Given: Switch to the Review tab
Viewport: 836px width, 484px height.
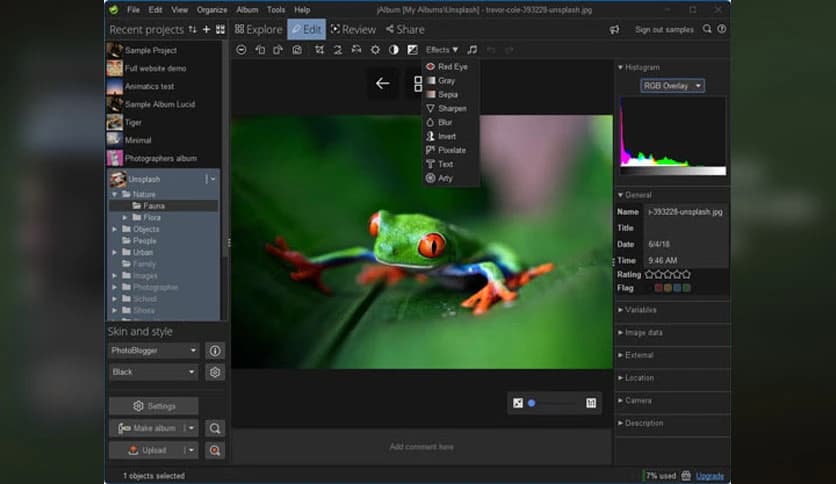Looking at the screenshot, I should [x=353, y=30].
